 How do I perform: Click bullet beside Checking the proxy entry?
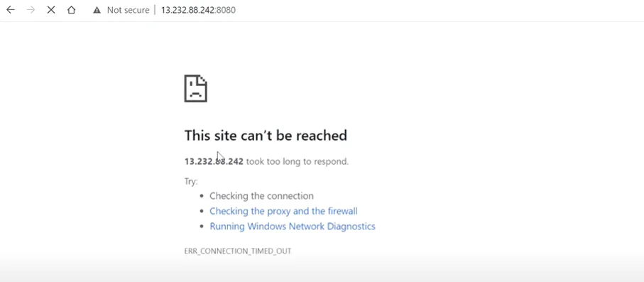click(x=201, y=211)
